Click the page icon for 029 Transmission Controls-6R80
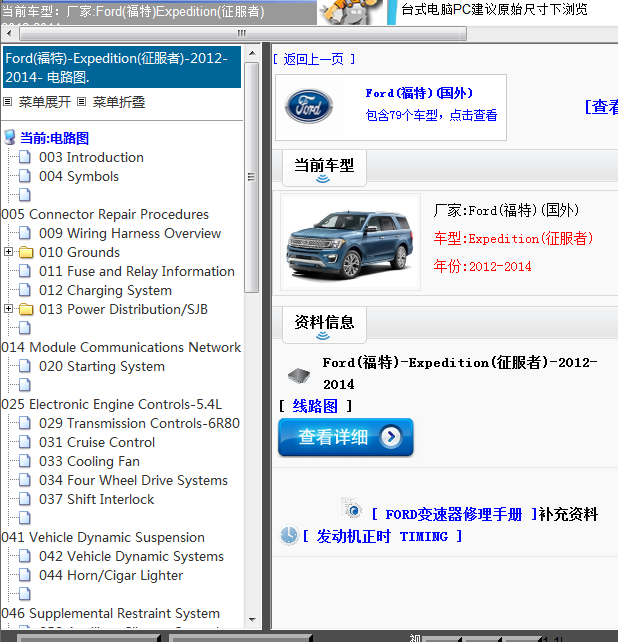This screenshot has width=618, height=642. (25, 423)
